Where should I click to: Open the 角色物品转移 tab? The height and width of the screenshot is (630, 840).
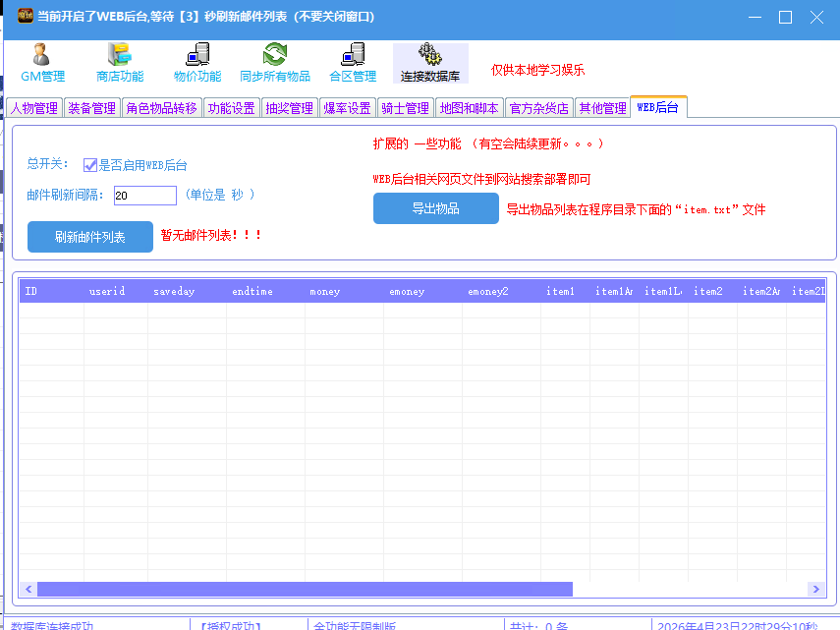(x=162, y=108)
